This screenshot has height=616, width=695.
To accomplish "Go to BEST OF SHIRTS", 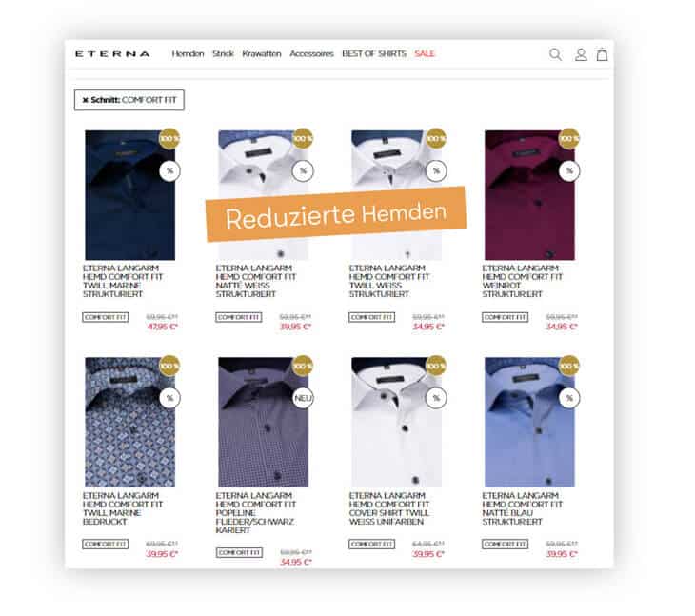I will (374, 53).
